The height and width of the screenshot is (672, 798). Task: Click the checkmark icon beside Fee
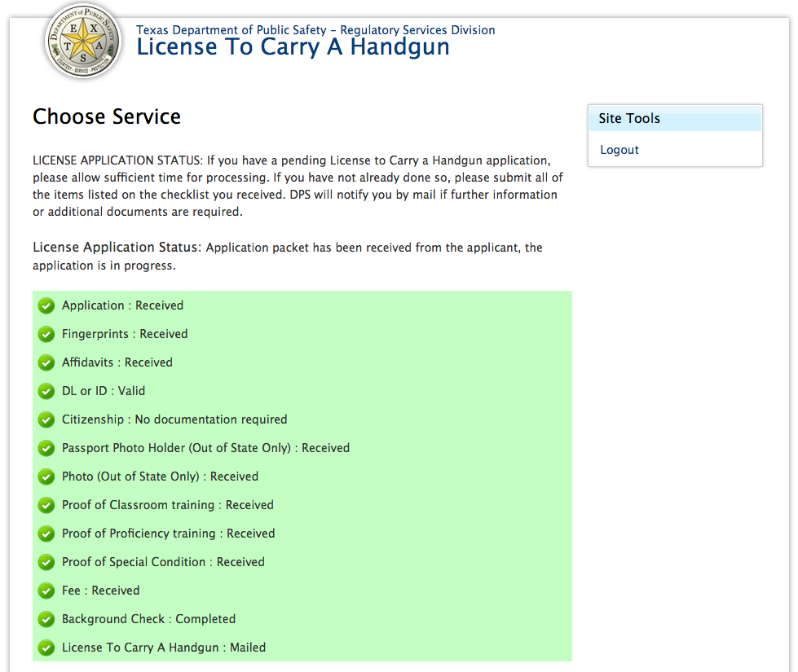point(46,591)
